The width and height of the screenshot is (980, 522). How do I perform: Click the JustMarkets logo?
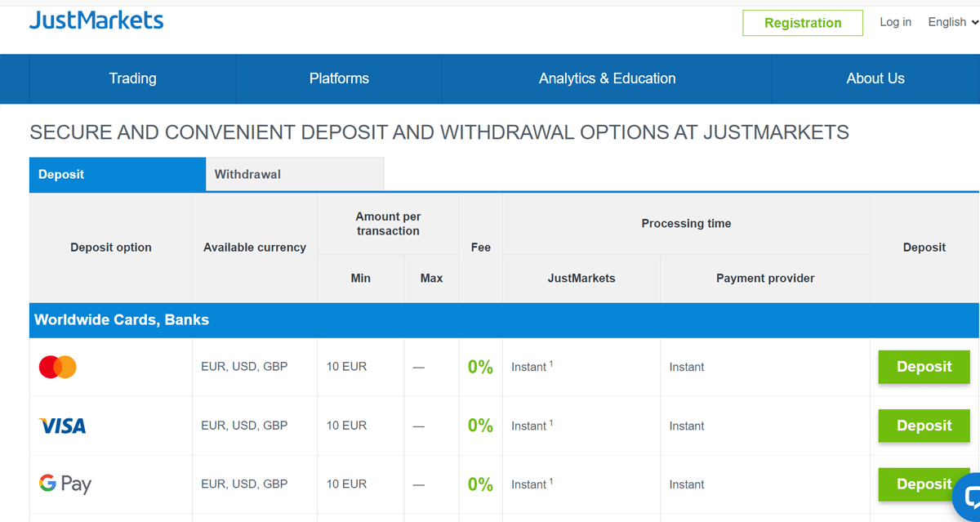click(x=96, y=20)
